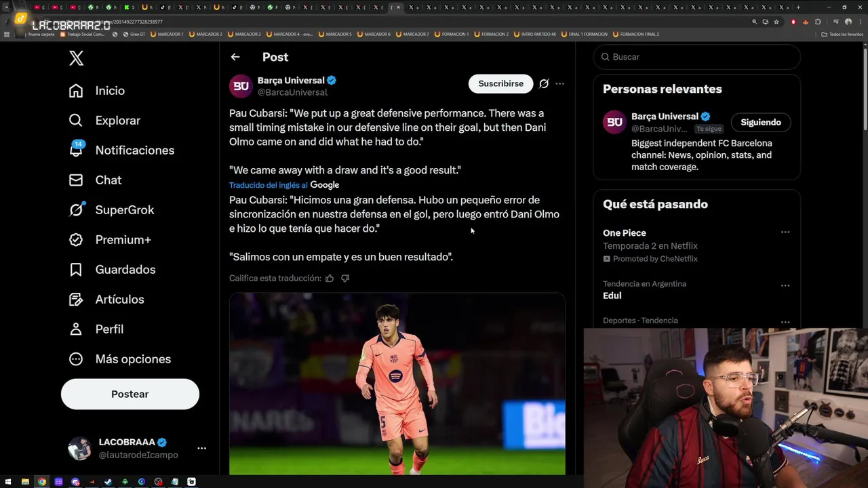Open 'Todos los favoritos' bookmarks folder
This screenshot has height=488, width=868.
coord(843,34)
